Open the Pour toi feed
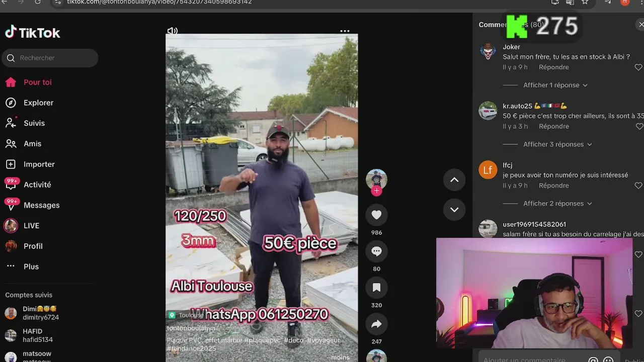 (37, 82)
